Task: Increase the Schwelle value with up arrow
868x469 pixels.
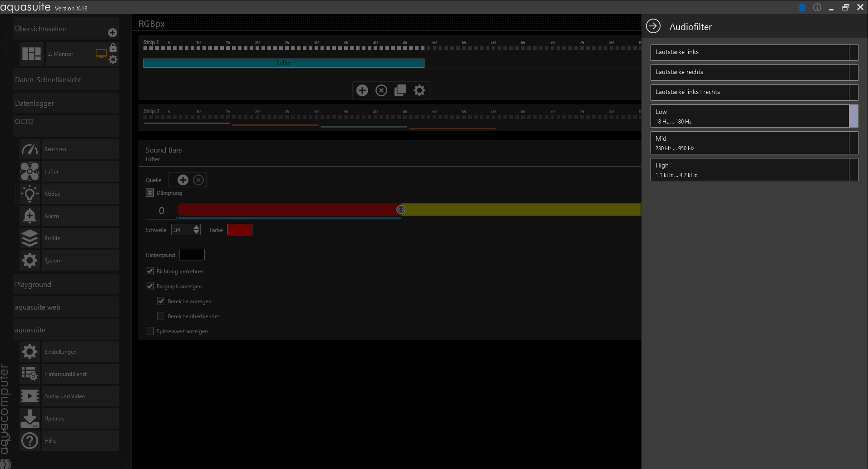Action: point(197,227)
